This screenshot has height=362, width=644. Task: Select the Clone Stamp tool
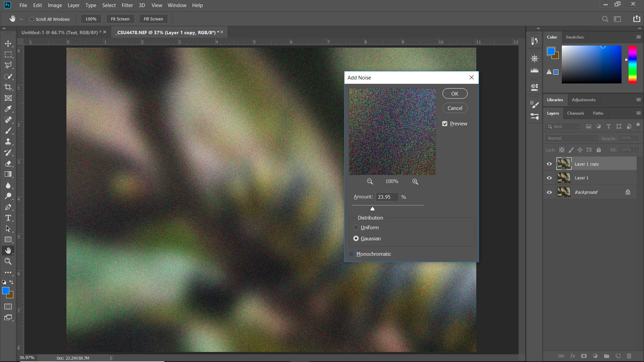click(8, 141)
